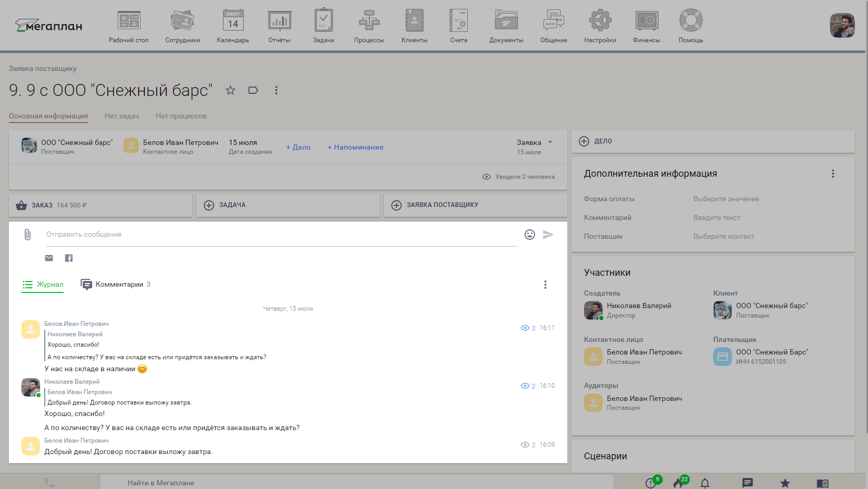
Task: Open user profile avatar in header
Action: coord(842,26)
